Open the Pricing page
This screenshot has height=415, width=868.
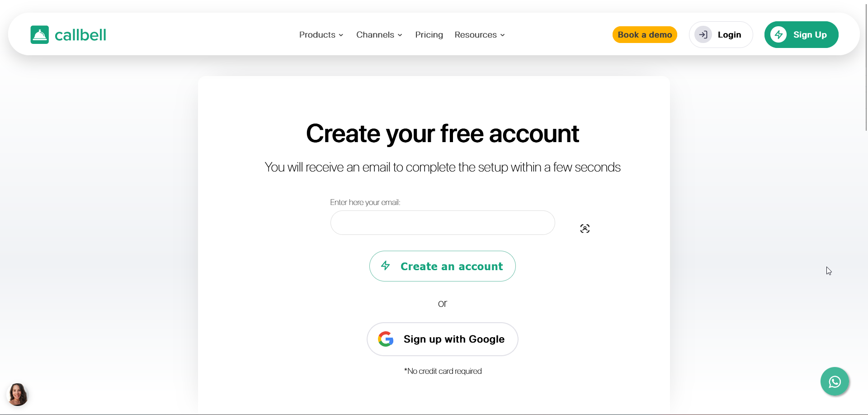point(429,35)
